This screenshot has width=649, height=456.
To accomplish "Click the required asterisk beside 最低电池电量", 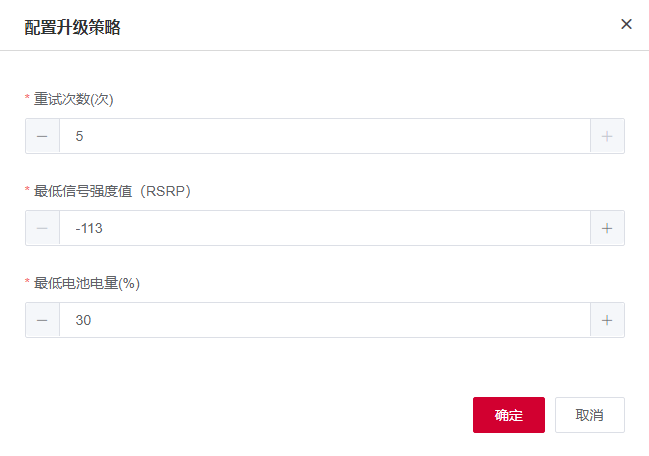I will [x=27, y=281].
